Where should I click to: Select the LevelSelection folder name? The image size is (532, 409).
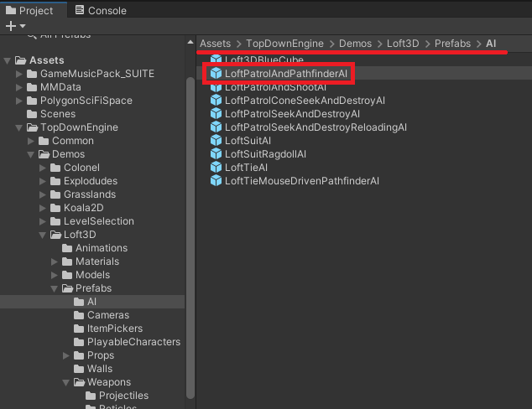(x=99, y=221)
